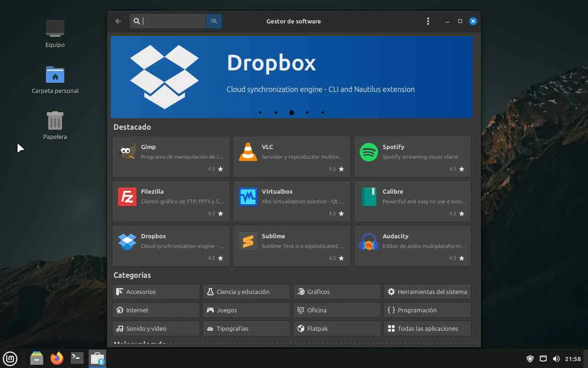Open the Sublime orange icon
Image resolution: width=588 pixels, height=368 pixels.
(x=248, y=241)
